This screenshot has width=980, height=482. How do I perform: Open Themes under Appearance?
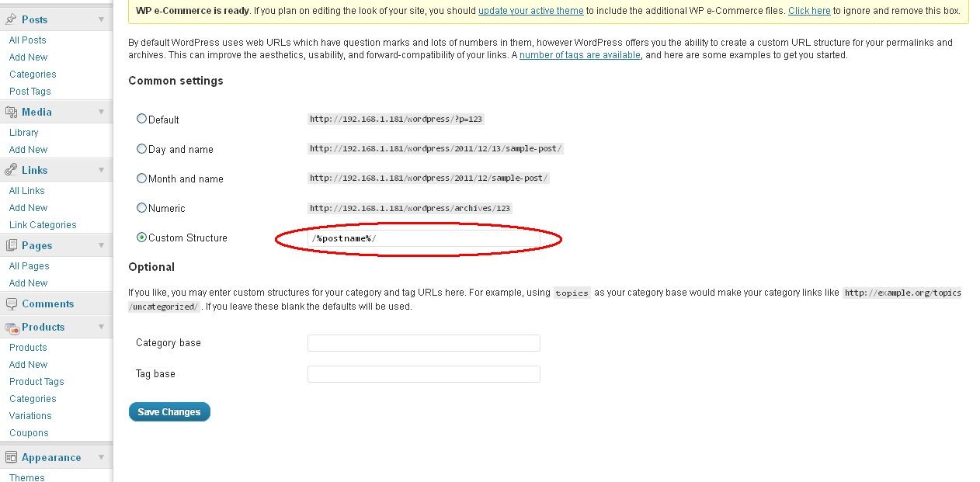[27, 477]
